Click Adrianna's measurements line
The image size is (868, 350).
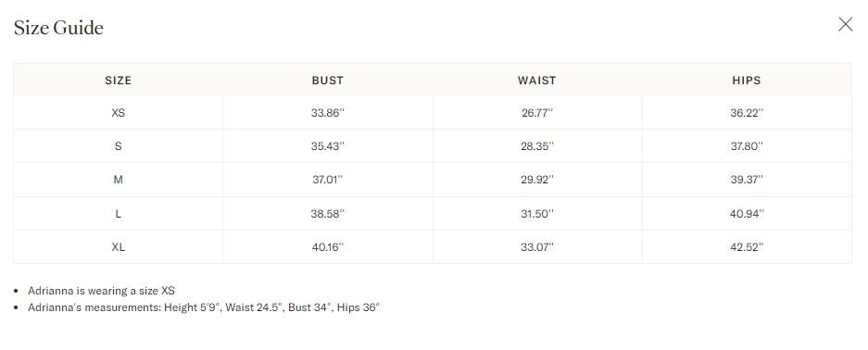(x=204, y=307)
